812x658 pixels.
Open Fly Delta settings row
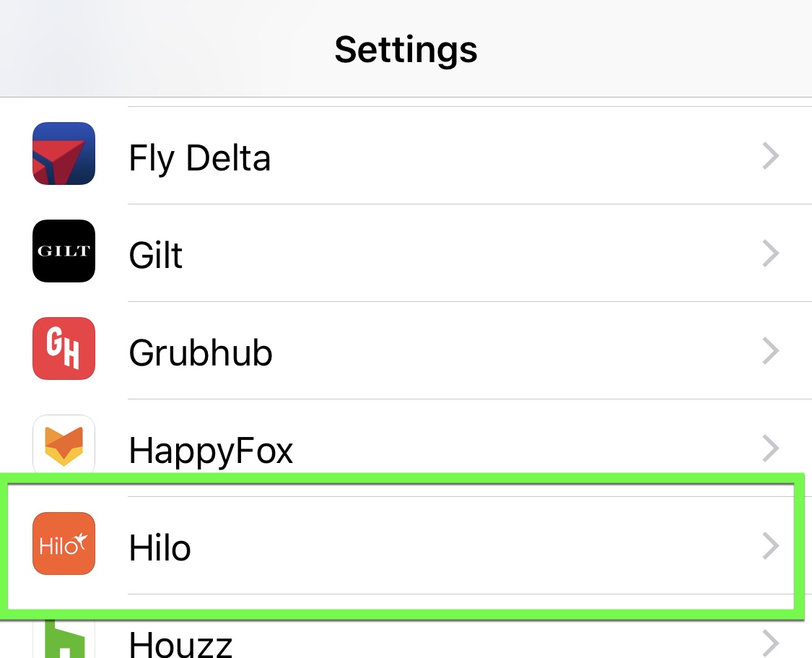coord(404,154)
